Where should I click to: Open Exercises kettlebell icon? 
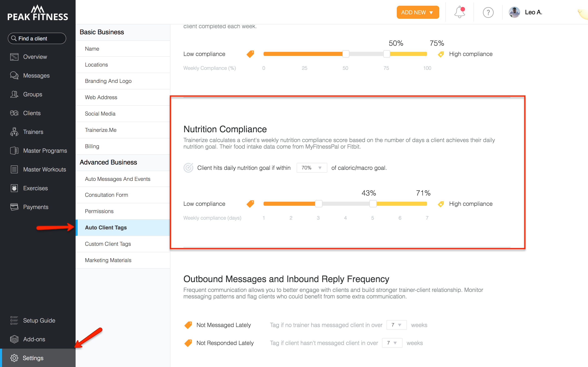(x=14, y=188)
